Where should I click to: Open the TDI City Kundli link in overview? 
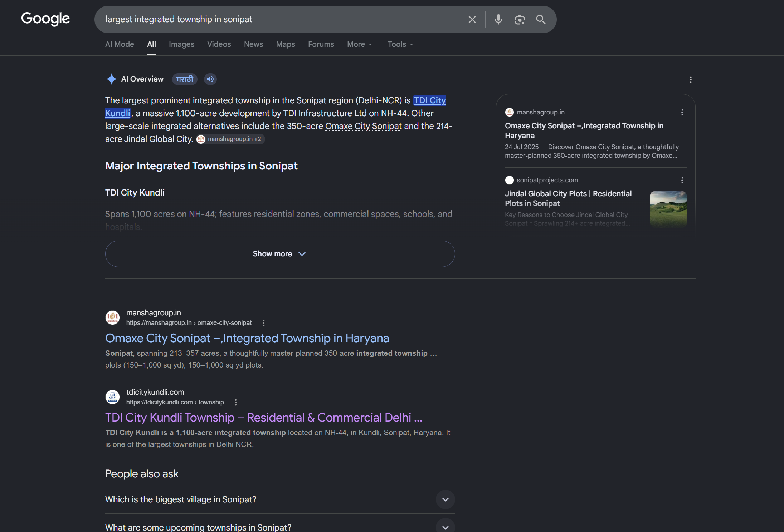429,100
